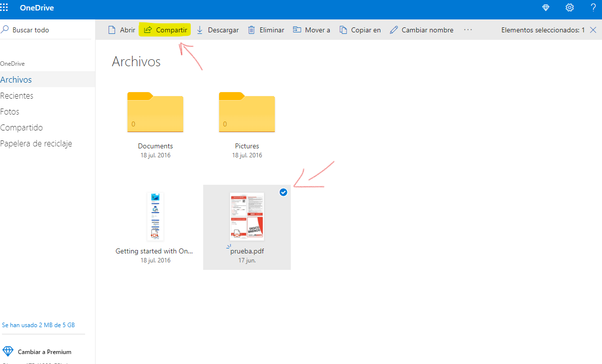Click the OneDrive title in header
The image size is (602, 364).
point(37,8)
